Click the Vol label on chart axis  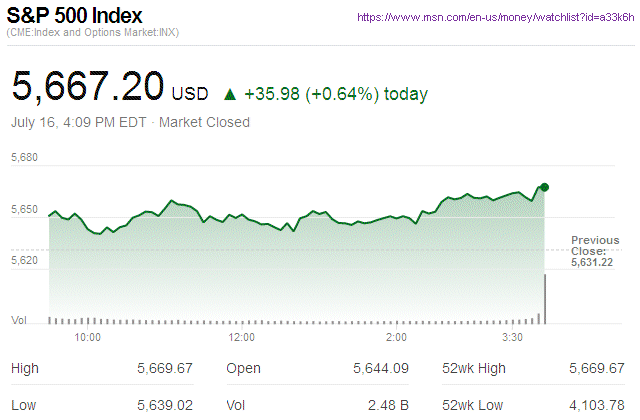click(18, 320)
